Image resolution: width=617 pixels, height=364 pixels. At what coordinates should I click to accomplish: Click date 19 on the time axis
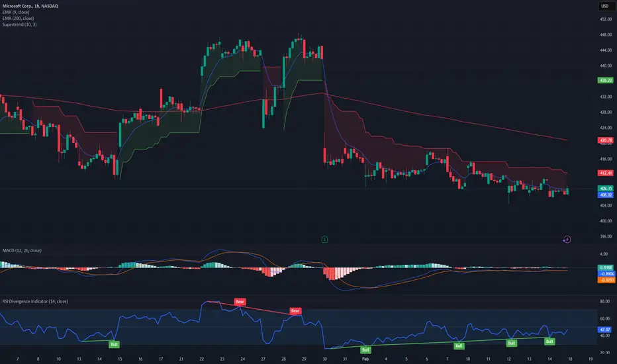[x=591, y=359]
